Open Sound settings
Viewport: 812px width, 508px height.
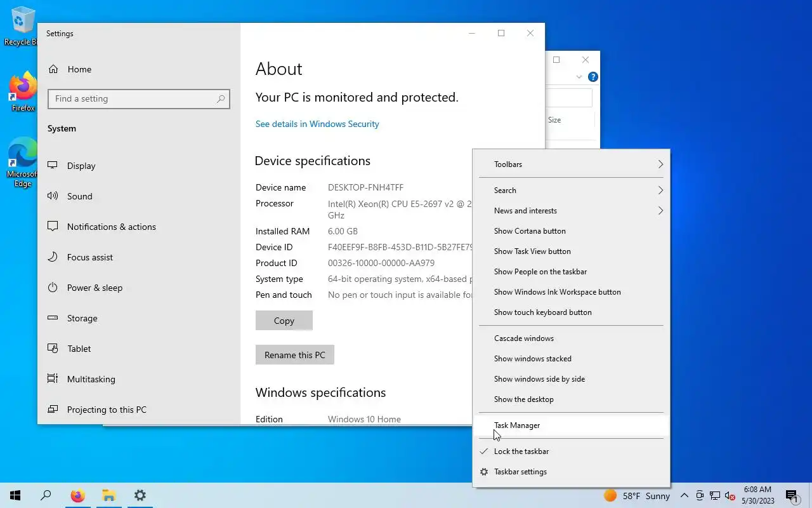(138, 196)
